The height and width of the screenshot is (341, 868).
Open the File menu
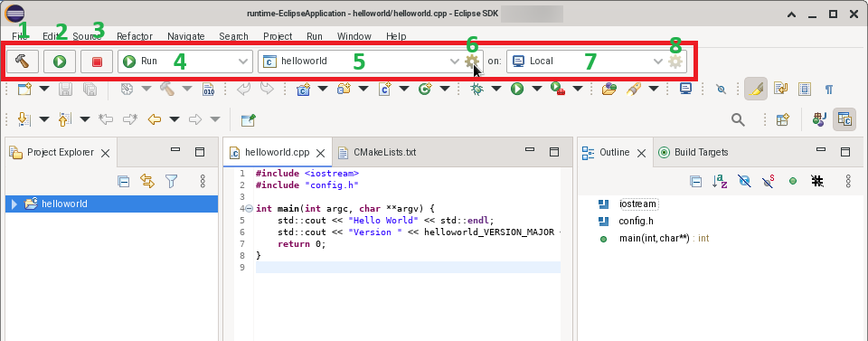tap(19, 36)
